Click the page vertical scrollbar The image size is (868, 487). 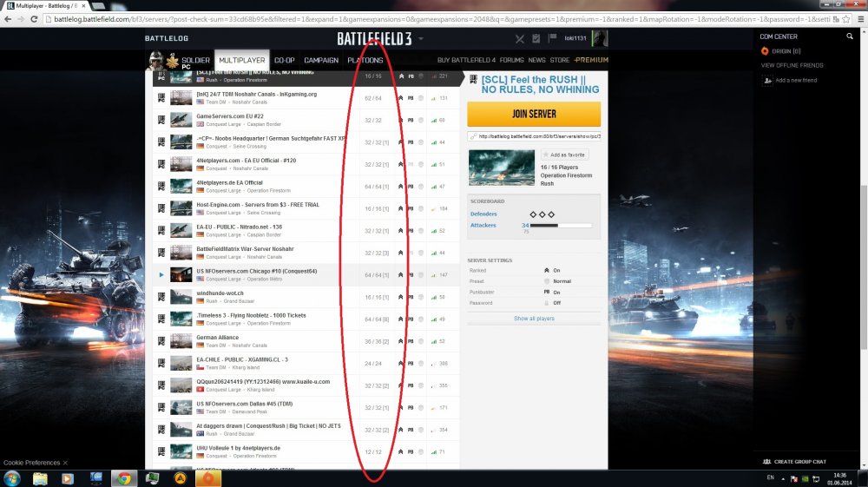864,266
